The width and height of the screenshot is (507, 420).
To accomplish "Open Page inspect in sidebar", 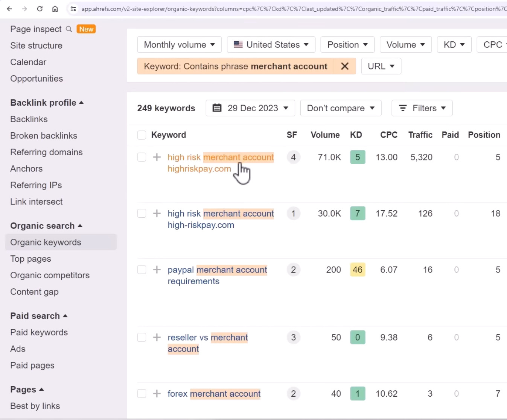I will [x=36, y=29].
